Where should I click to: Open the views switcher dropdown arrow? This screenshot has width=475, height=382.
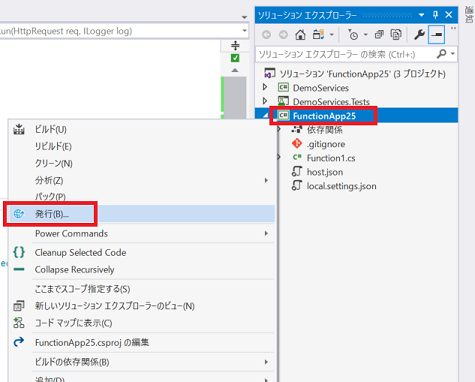[x=332, y=34]
